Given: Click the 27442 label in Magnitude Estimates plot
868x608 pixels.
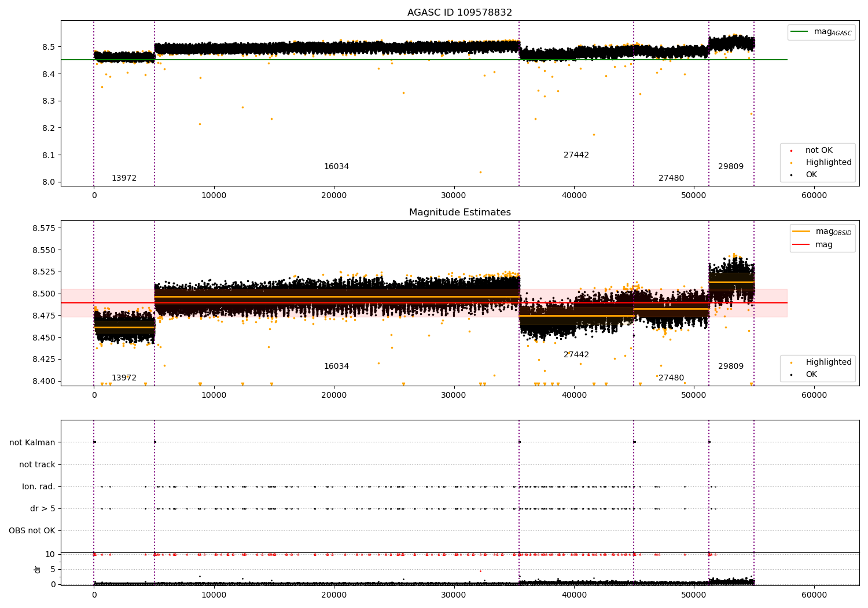Looking at the screenshot, I should click(x=576, y=355).
